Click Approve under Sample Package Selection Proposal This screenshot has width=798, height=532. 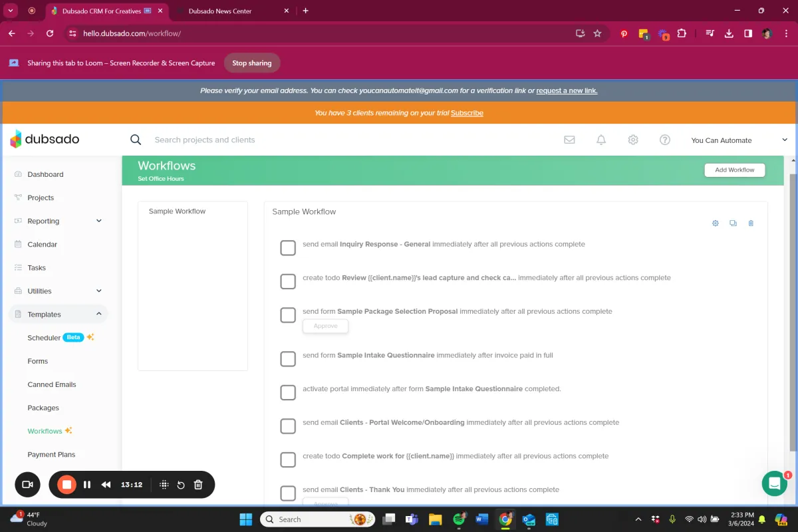326,326
